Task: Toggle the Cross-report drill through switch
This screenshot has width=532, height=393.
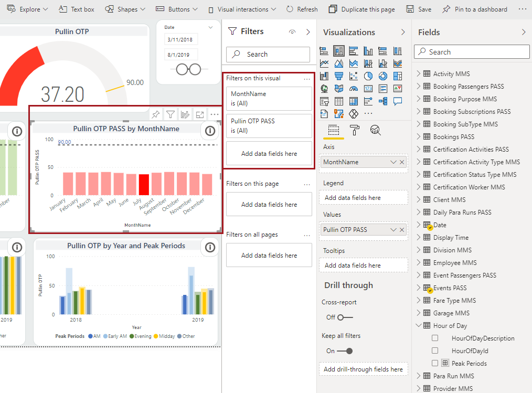Action: 345,317
